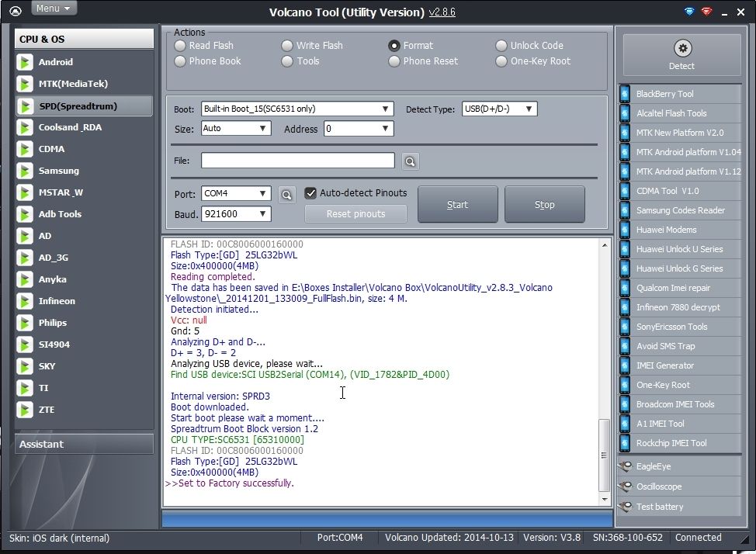Image resolution: width=756 pixels, height=554 pixels.
Task: Switch to the Assistant panel
Action: point(84,444)
